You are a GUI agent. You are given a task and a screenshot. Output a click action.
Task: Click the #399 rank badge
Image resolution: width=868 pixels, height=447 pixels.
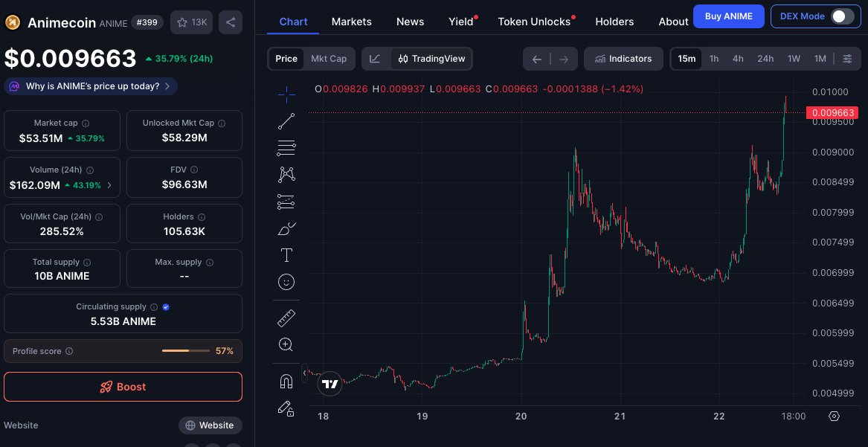[x=147, y=22]
